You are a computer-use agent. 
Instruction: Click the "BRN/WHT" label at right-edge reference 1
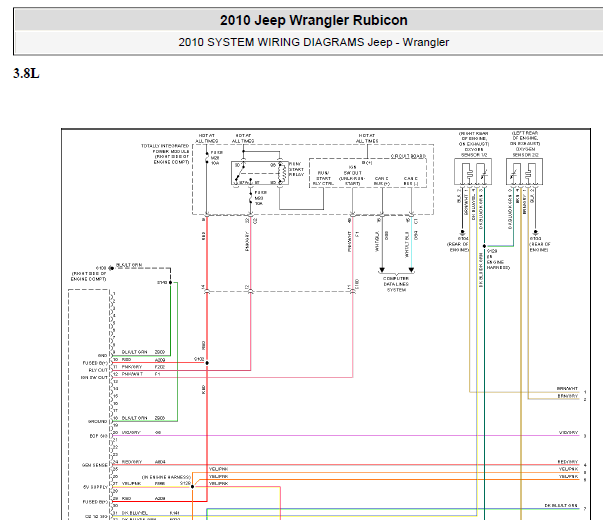567,388
